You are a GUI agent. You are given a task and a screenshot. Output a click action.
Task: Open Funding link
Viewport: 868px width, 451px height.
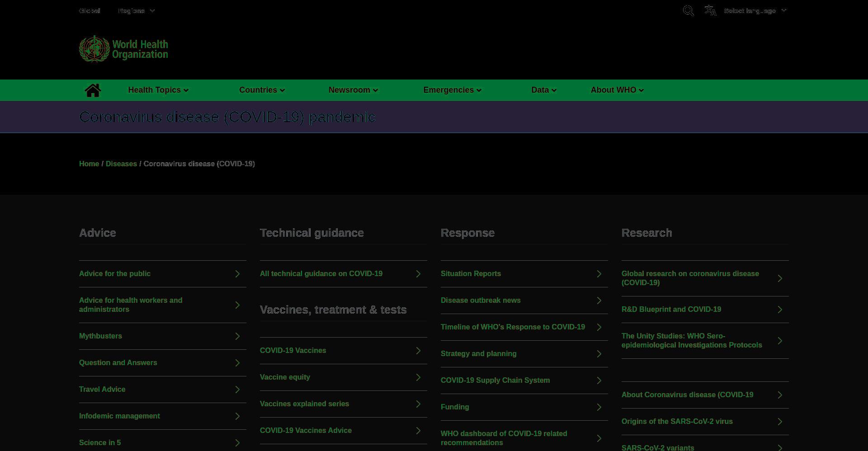(455, 407)
